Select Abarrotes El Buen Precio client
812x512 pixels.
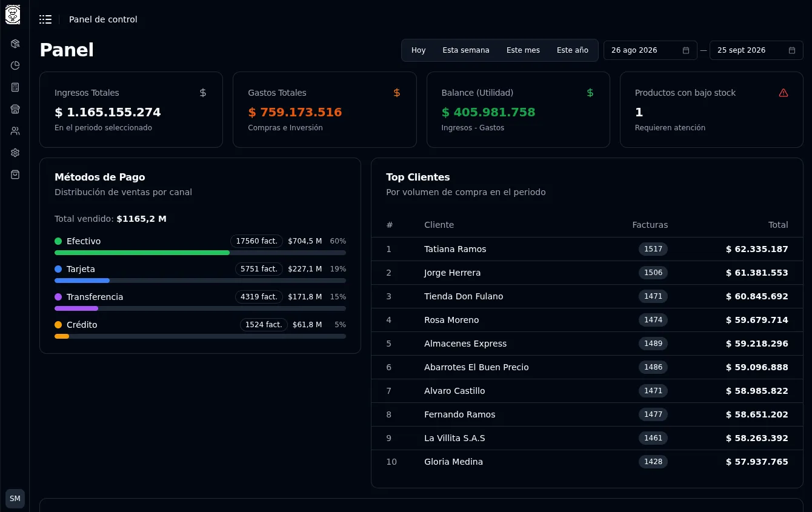476,367
